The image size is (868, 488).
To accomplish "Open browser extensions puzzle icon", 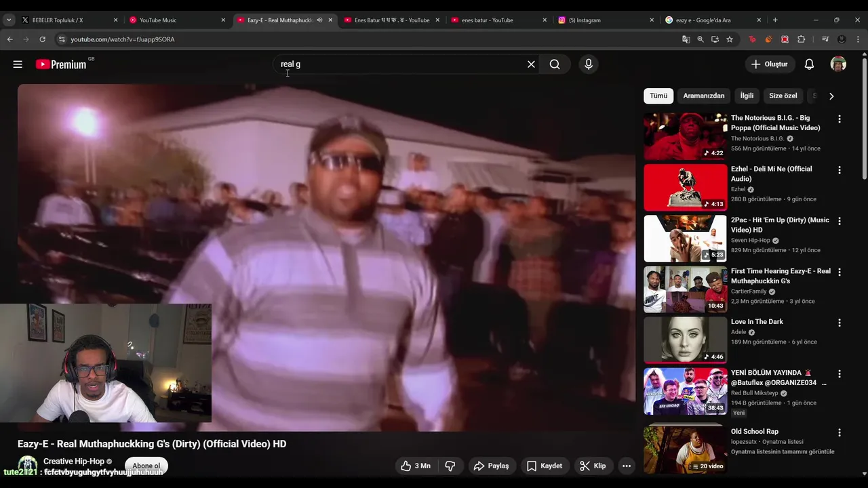I will [802, 39].
